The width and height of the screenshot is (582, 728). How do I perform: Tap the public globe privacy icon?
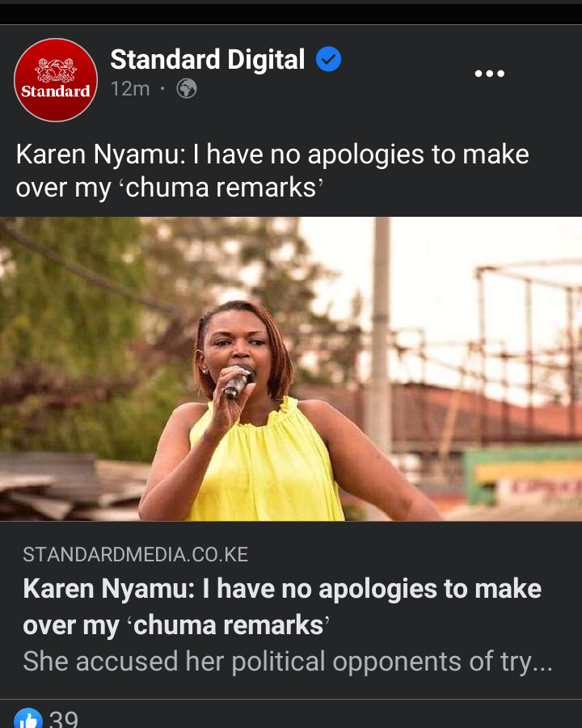click(x=187, y=88)
